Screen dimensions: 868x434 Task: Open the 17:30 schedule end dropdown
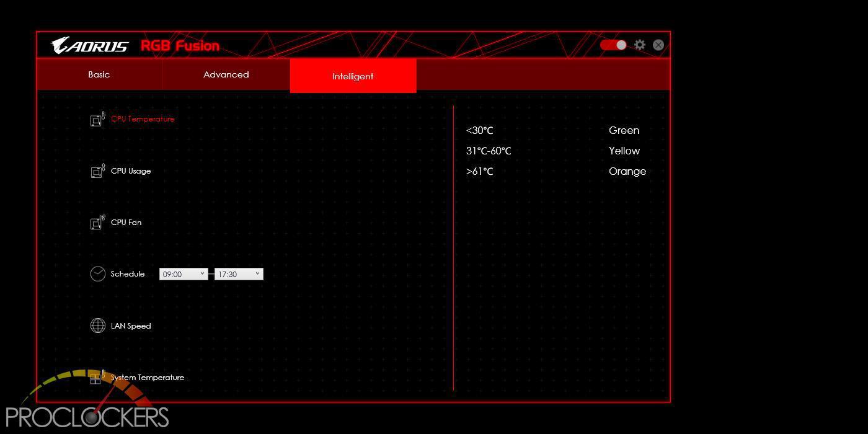click(x=239, y=274)
